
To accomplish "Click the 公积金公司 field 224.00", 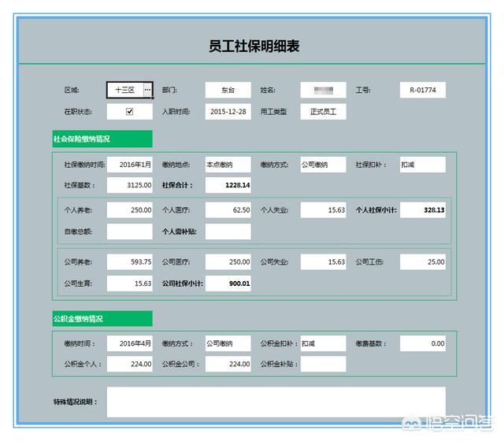I will tap(228, 364).
